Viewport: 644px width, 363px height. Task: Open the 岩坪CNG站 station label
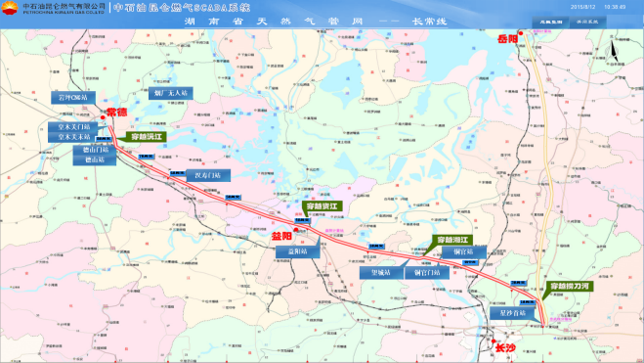[73, 98]
